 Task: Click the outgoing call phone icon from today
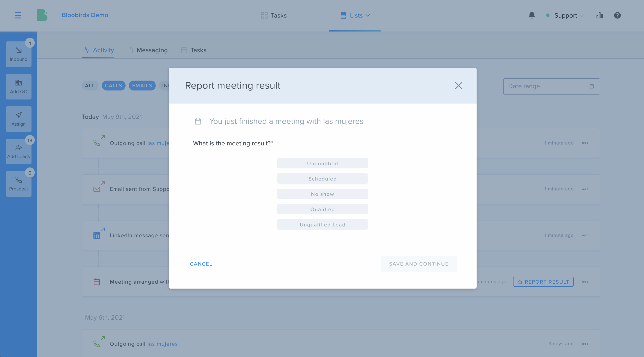click(97, 143)
